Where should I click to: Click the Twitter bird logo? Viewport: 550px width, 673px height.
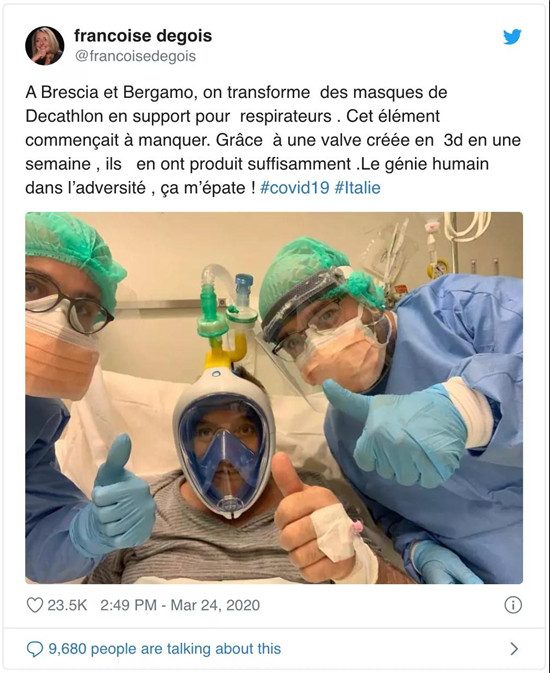pos(512,37)
